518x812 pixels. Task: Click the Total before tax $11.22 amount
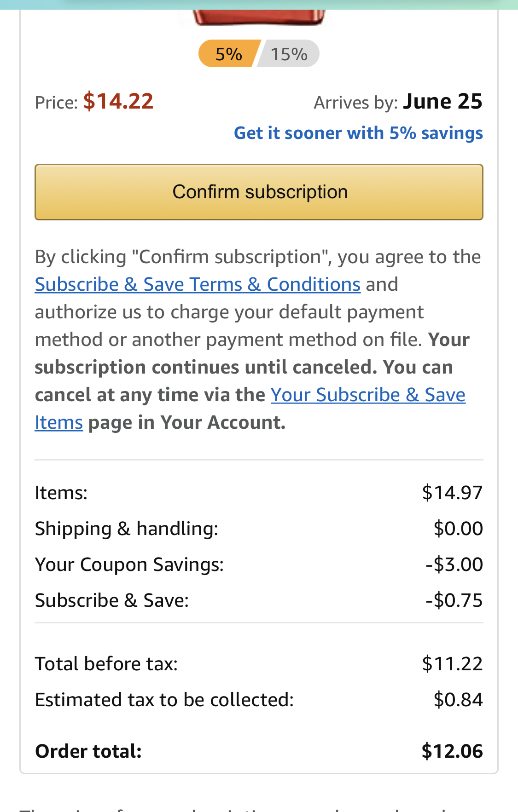tap(452, 664)
